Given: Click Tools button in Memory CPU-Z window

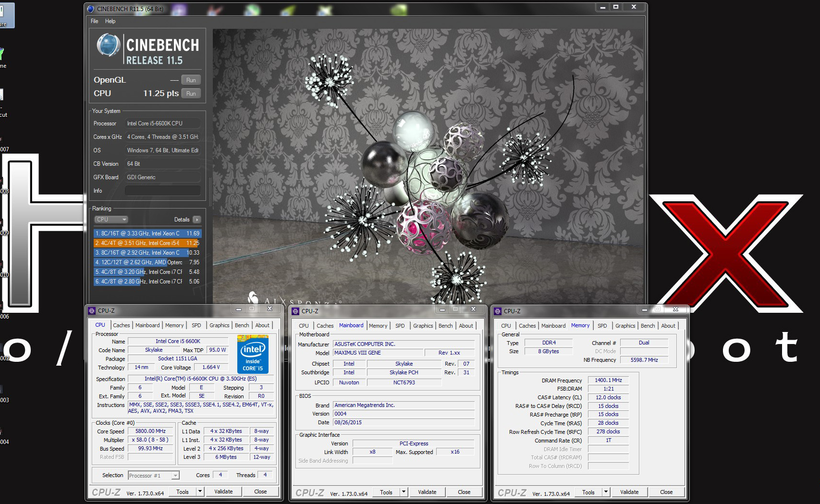Looking at the screenshot, I should [x=588, y=492].
